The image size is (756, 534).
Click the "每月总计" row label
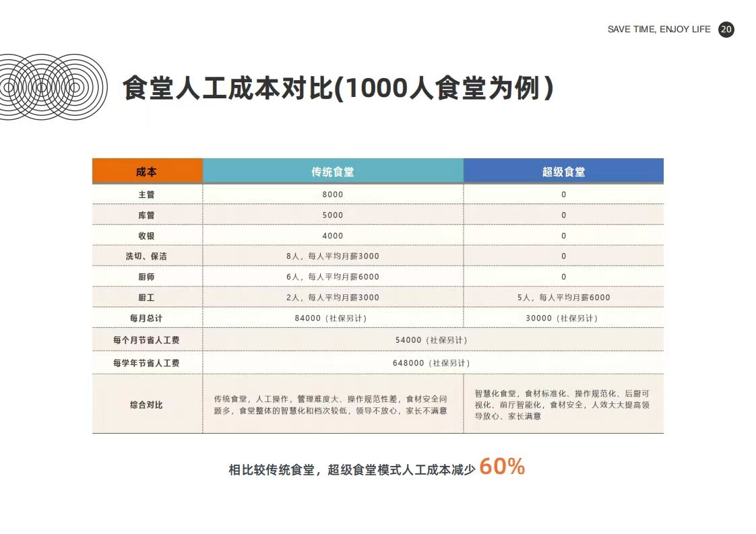(x=147, y=319)
